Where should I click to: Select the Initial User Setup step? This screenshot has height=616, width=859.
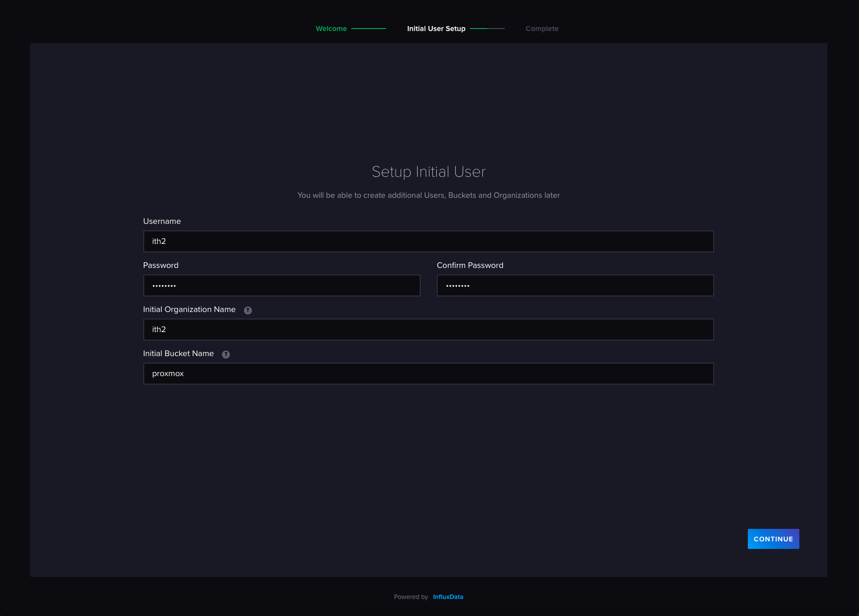click(x=436, y=29)
